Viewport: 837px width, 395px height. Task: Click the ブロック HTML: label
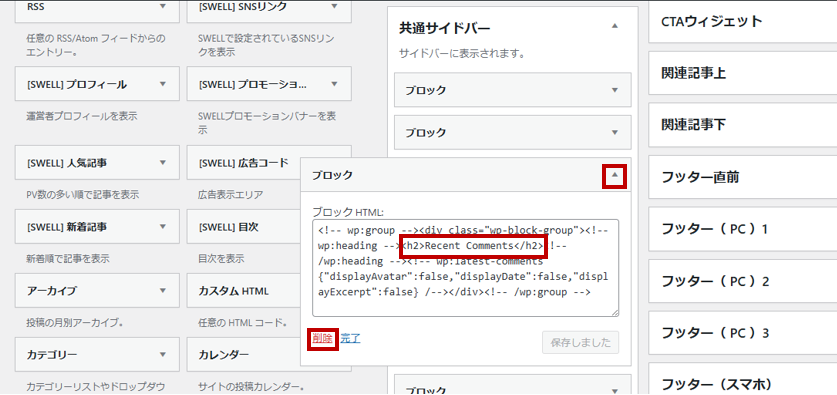pyautogui.click(x=348, y=211)
